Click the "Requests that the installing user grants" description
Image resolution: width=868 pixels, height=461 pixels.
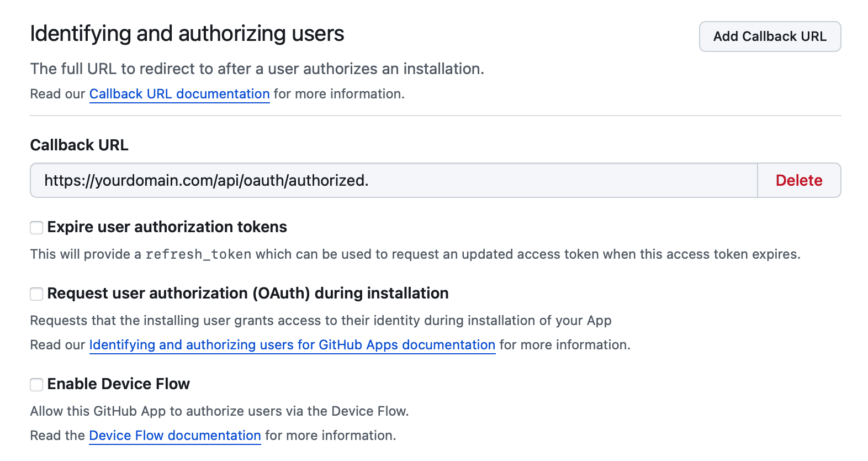pos(320,321)
